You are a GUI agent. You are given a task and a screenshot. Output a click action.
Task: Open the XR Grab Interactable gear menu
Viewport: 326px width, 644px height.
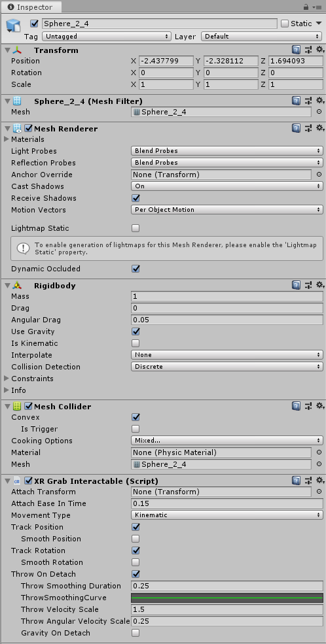click(319, 481)
